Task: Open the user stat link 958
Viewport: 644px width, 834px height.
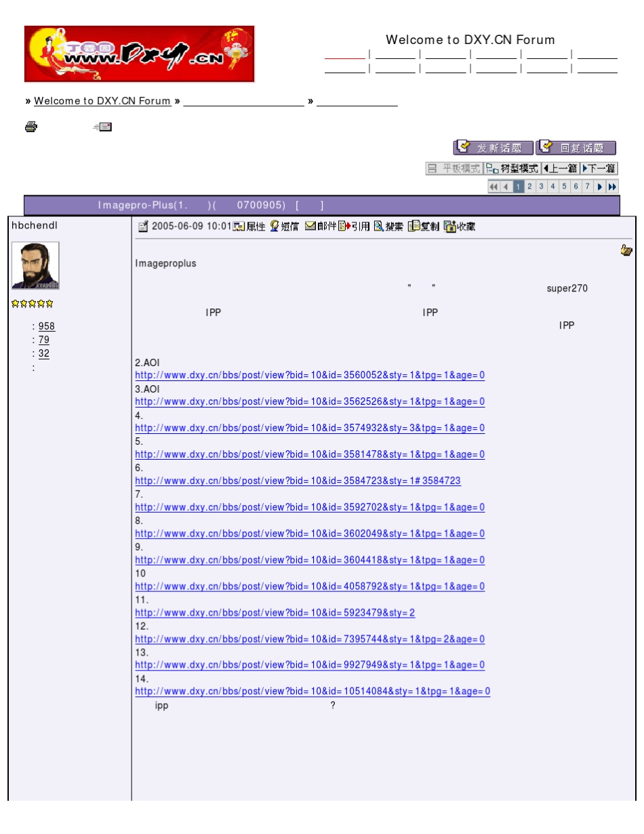Action: (47, 326)
